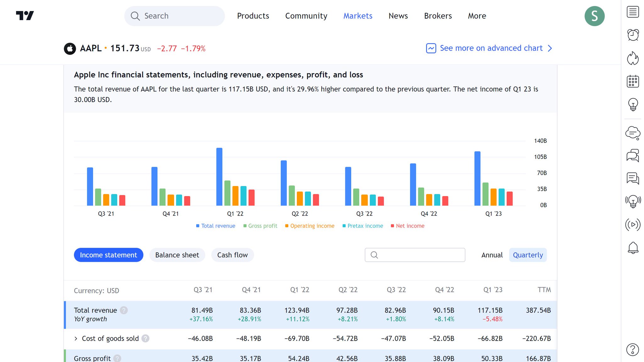Toggle Net income legend series
The image size is (644, 362).
(408, 226)
